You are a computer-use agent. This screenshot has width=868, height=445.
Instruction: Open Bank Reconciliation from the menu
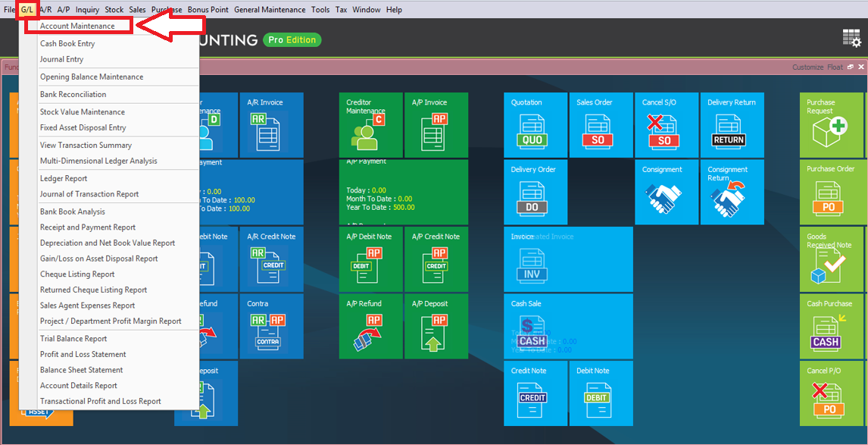(x=73, y=95)
